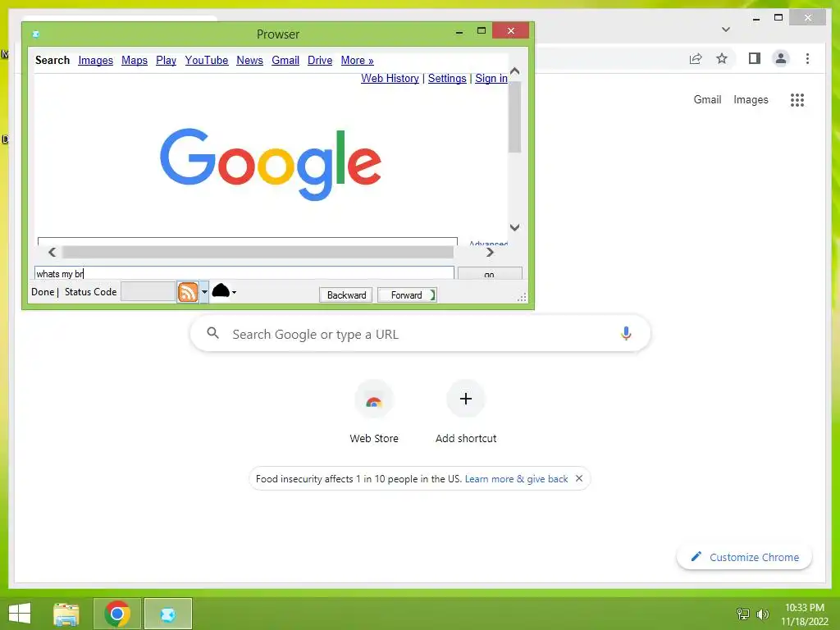Click the Sign in link in Prowser
840x630 pixels.
pos(491,78)
